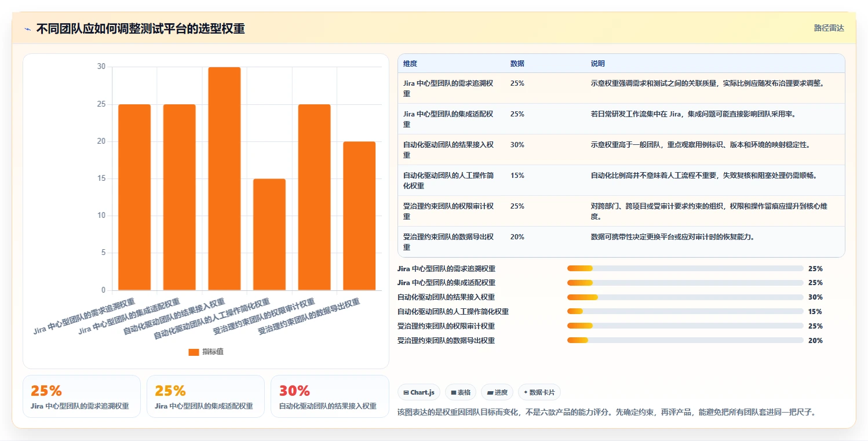
Task: Click the shortest bar for 人工操作简化权重
Action: click(x=269, y=234)
